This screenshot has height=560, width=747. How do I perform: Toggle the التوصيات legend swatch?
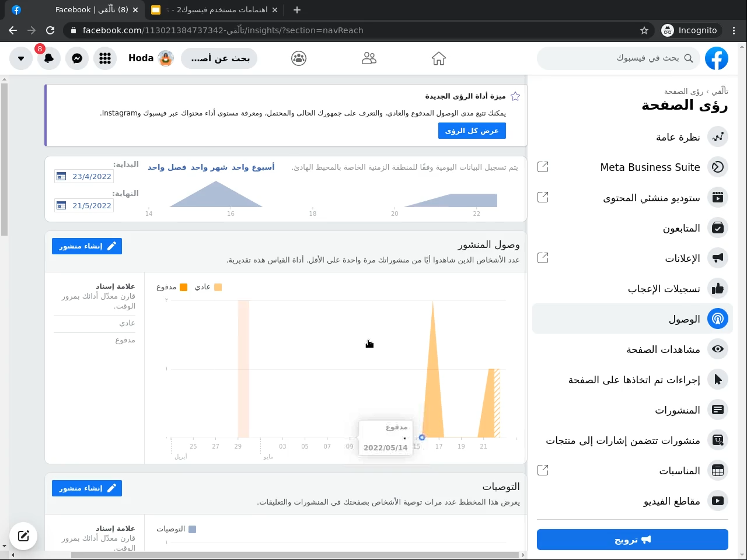[192, 529]
